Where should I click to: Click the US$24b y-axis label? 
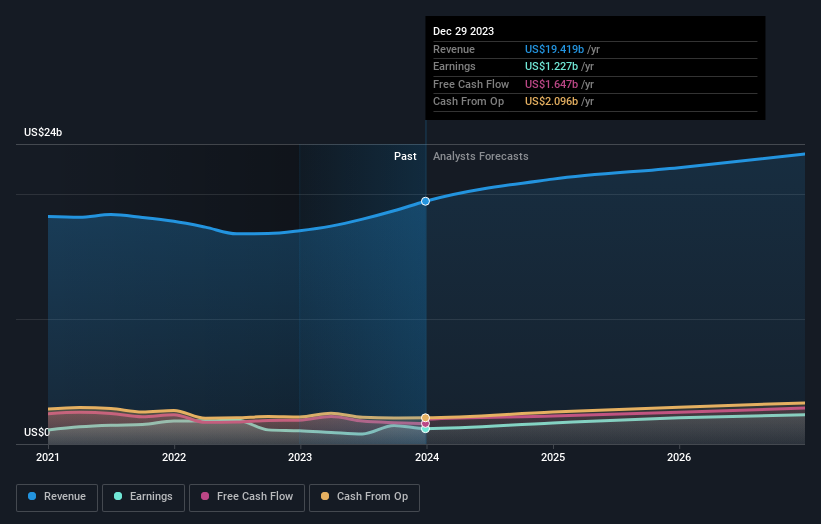pos(44,132)
